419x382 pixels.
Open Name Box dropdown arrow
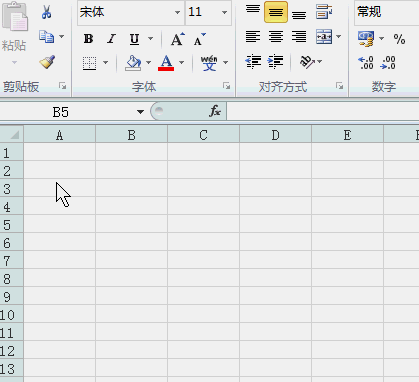140,112
